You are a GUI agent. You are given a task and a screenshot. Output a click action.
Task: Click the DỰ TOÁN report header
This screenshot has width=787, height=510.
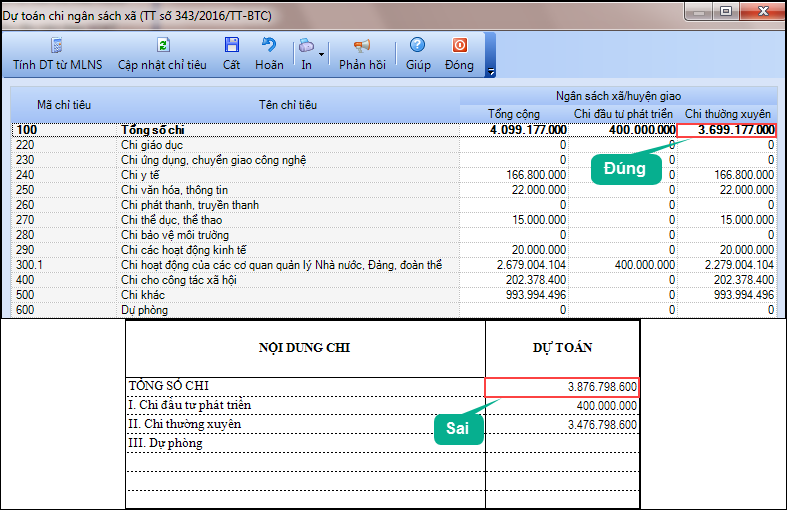point(562,347)
